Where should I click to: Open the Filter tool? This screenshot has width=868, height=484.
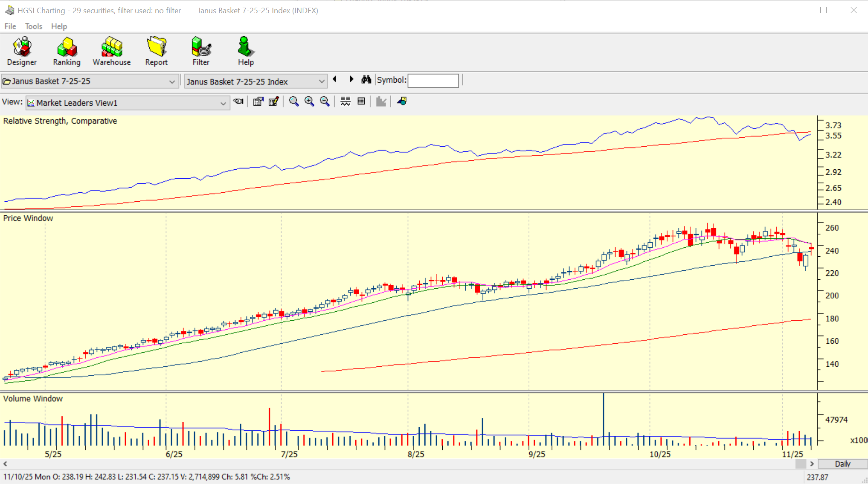[x=201, y=51]
